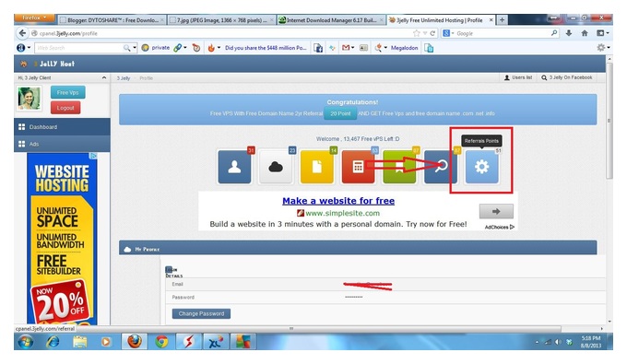Show hidden system tray icons arrow

tap(537, 342)
